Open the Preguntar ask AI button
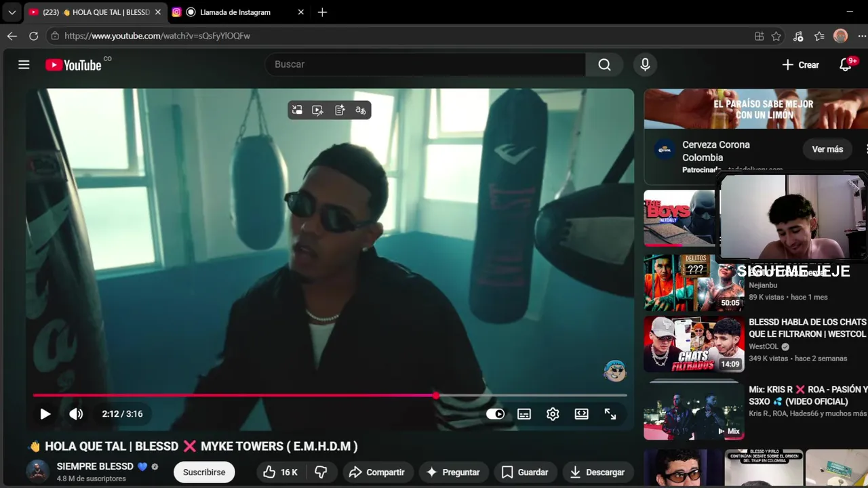This screenshot has height=488, width=868. (453, 472)
